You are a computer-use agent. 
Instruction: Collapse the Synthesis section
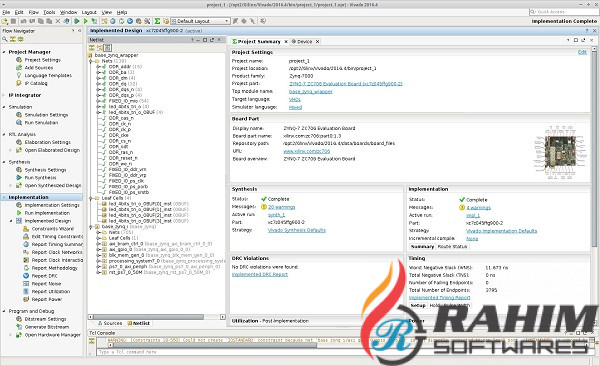(x=4, y=162)
